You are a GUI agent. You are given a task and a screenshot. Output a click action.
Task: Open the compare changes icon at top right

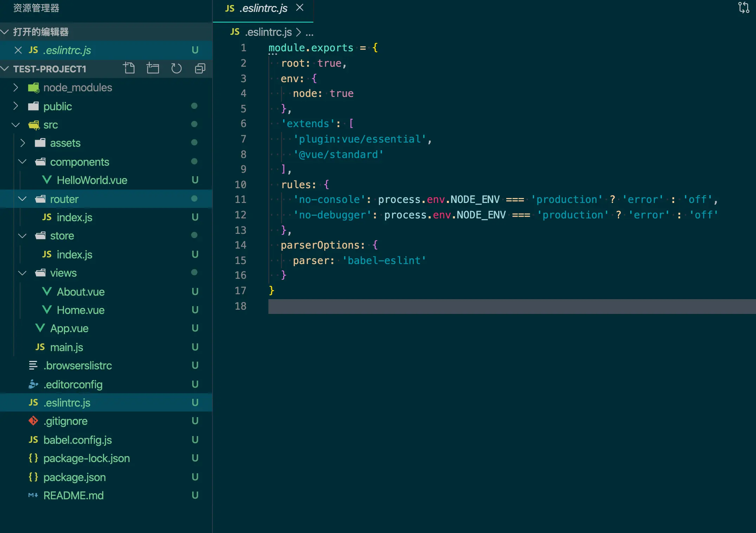pos(743,8)
